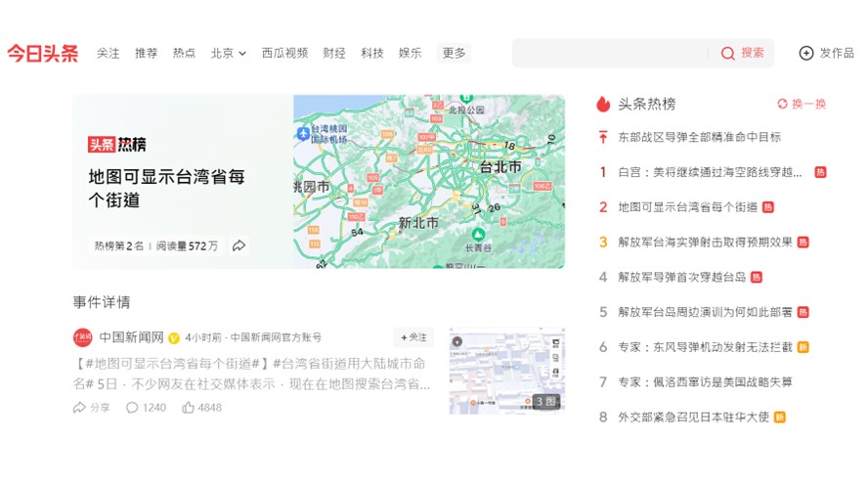Share the hot topic via arrow icon
Screen dimensions: 868x489
point(239,245)
